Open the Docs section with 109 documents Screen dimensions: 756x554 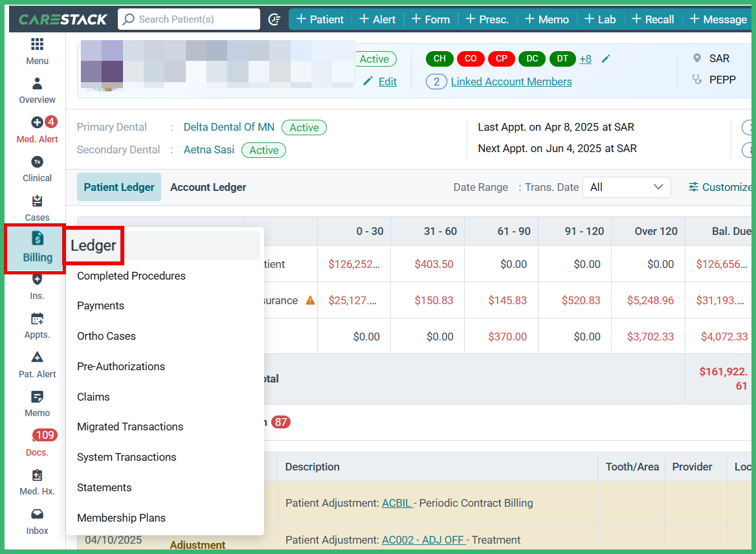click(x=37, y=442)
